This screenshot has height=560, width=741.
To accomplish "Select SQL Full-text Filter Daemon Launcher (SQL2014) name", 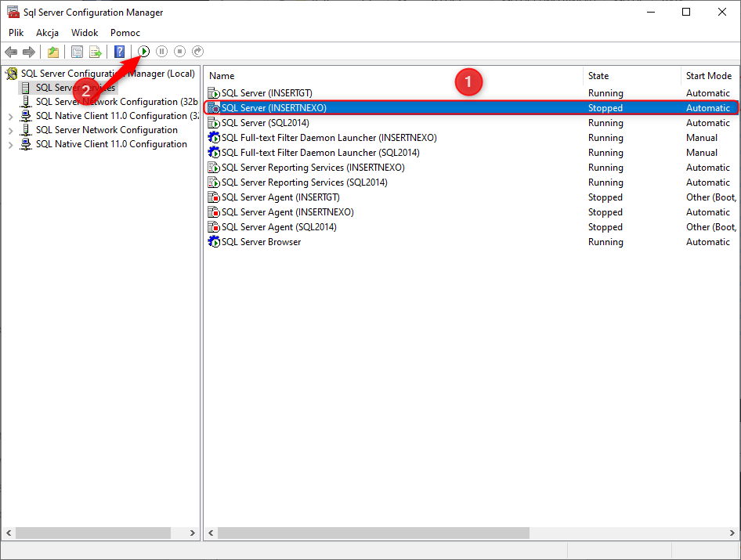I will click(321, 153).
